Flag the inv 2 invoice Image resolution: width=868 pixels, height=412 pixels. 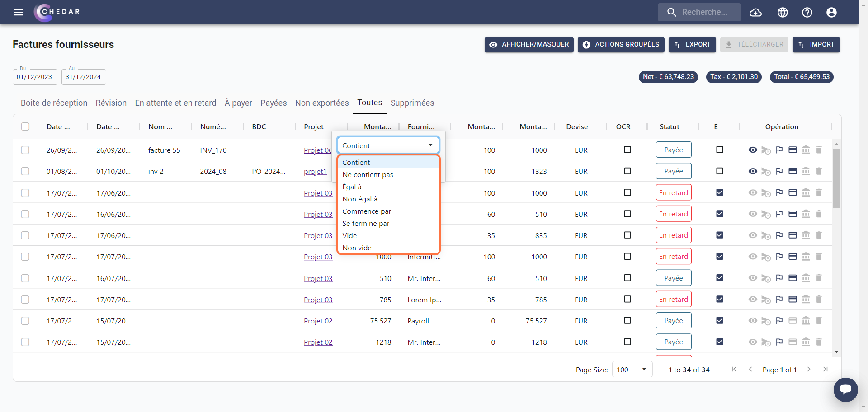click(779, 171)
